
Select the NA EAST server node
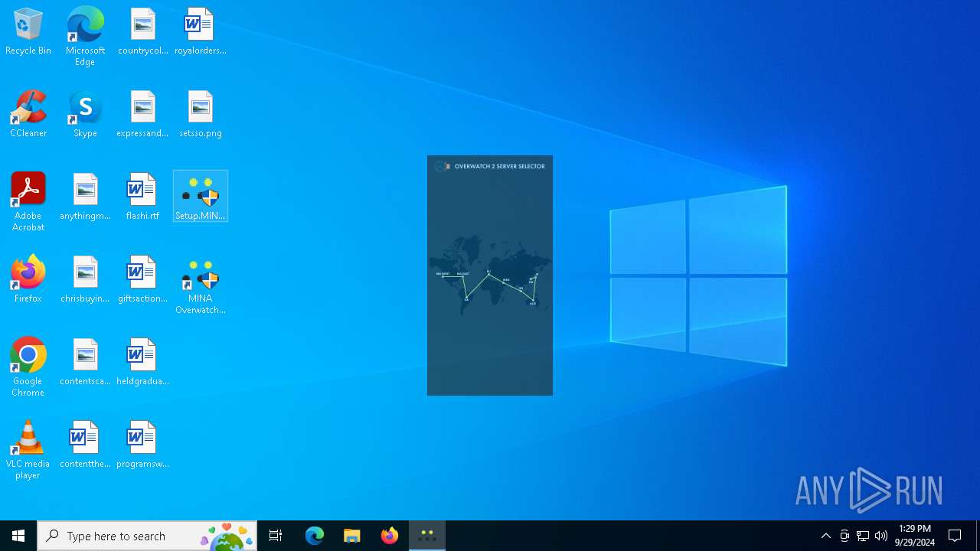[462, 275]
